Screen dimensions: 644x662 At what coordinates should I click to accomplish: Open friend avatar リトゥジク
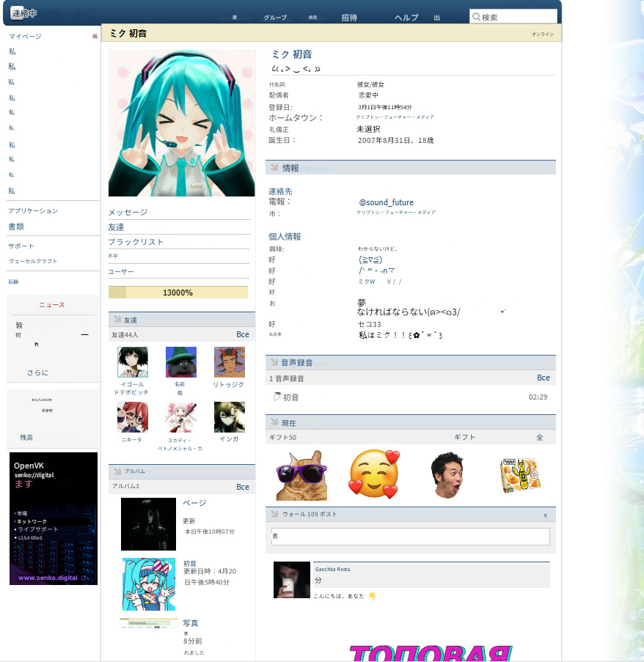pos(230,362)
